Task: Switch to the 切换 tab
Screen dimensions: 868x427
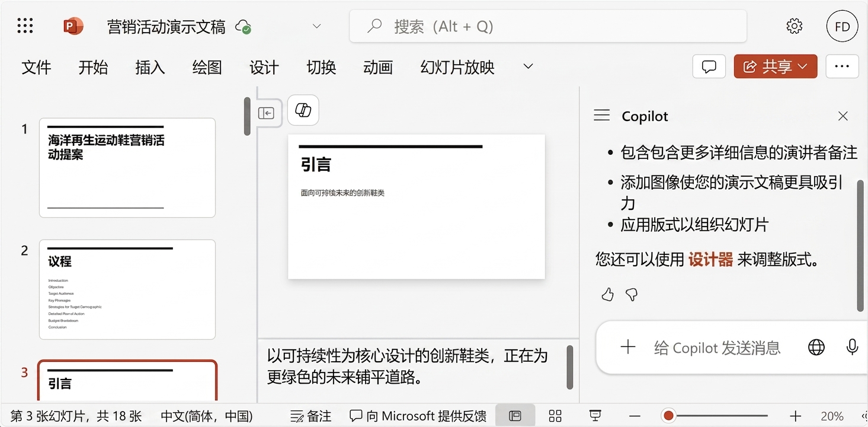Action: (321, 67)
